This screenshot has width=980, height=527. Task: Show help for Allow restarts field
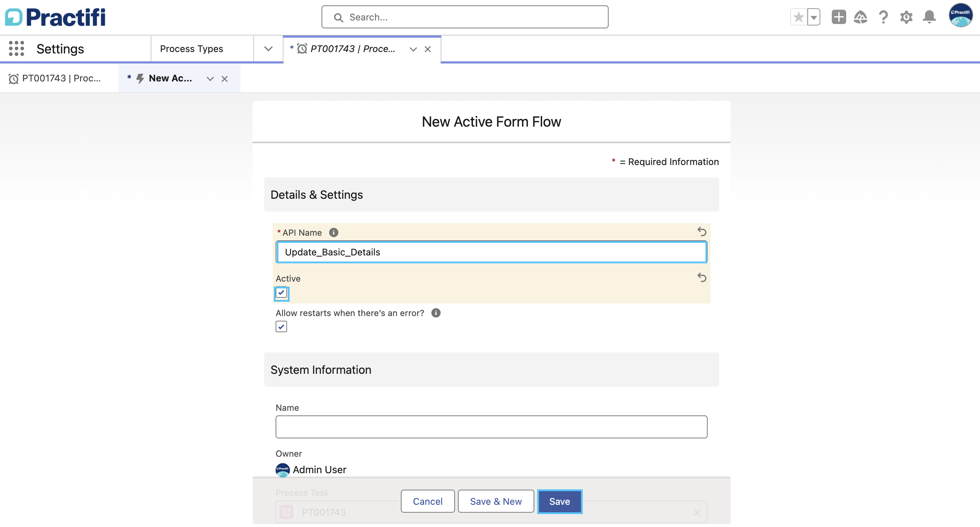436,312
